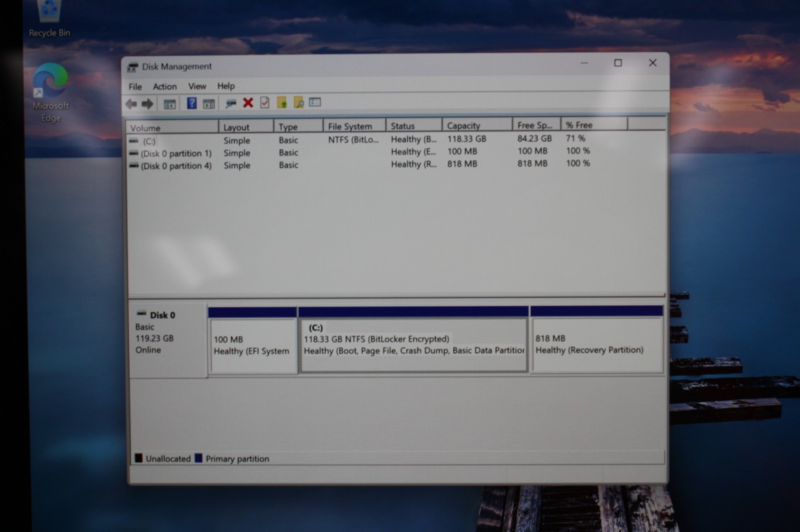This screenshot has width=800, height=532.
Task: Sort by the Free Space column header
Action: 537,125
